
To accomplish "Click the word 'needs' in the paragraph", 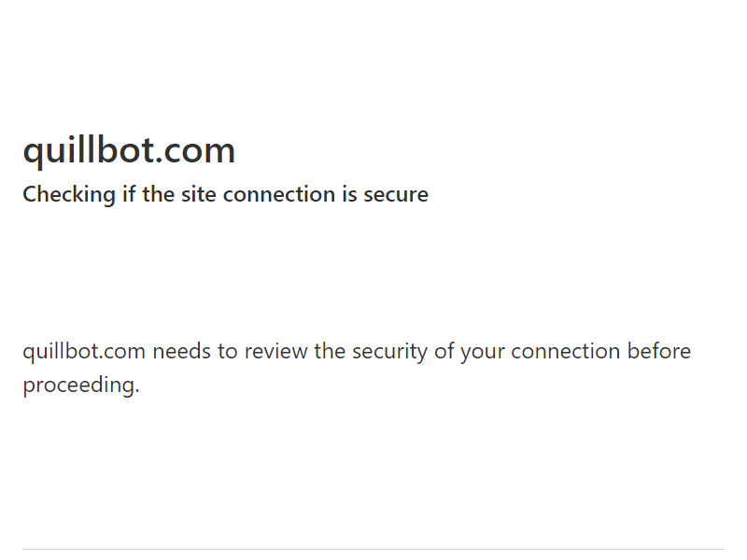I will [x=182, y=352].
